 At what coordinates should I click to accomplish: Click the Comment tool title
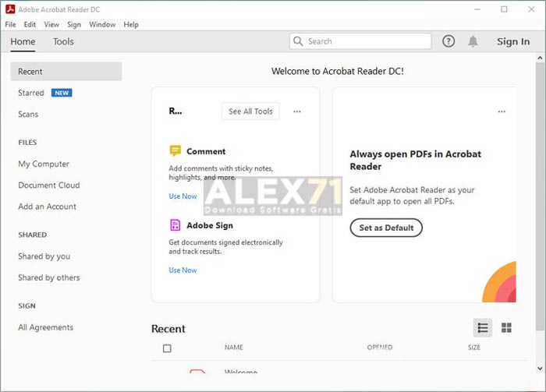pos(206,151)
